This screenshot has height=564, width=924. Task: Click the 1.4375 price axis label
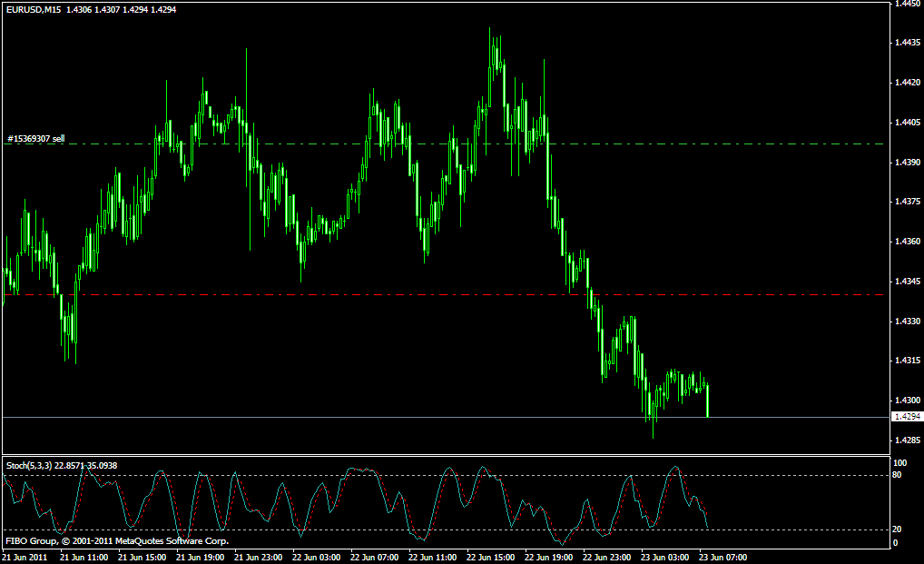pyautogui.click(x=907, y=202)
